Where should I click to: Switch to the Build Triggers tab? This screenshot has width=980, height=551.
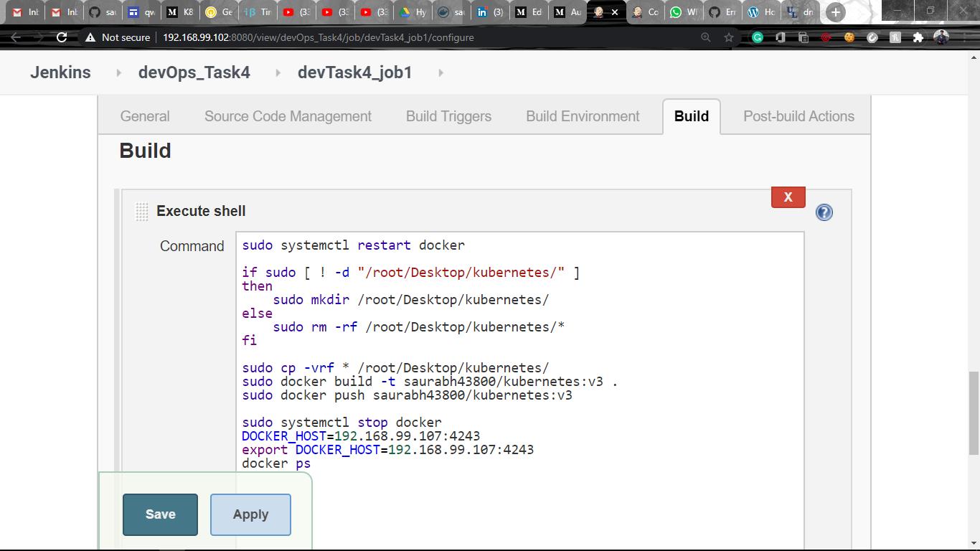448,116
